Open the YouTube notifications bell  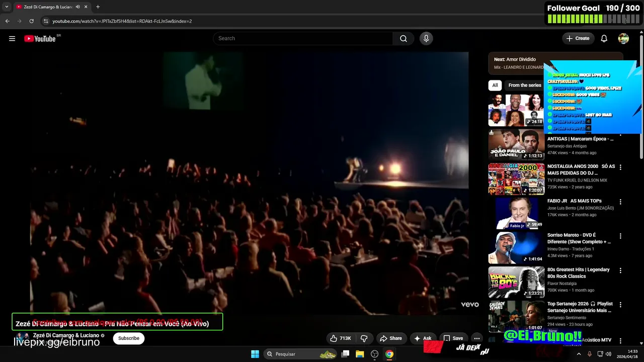(604, 39)
